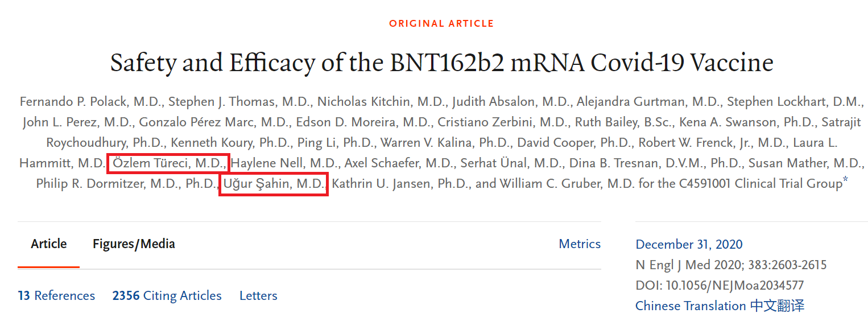Open the Letters link
868x317 pixels.
tap(258, 296)
